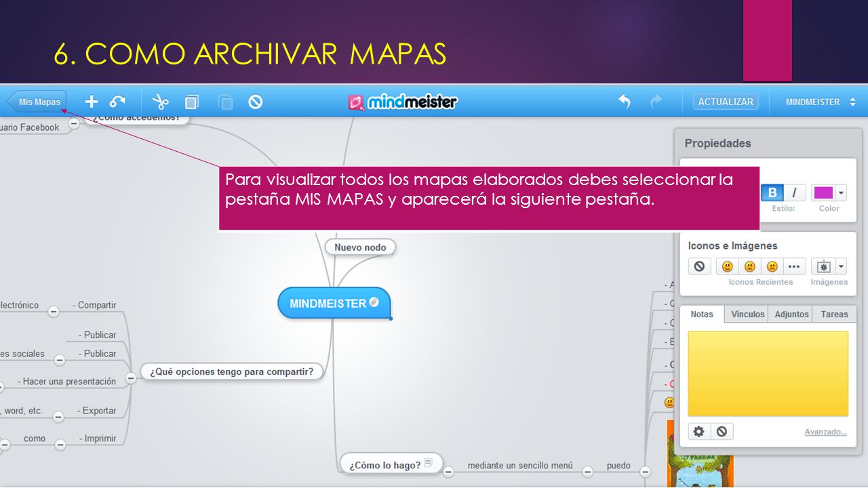The width and height of the screenshot is (868, 488).
Task: Select the mediante un sencillo menú node
Action: pyautogui.click(x=520, y=466)
